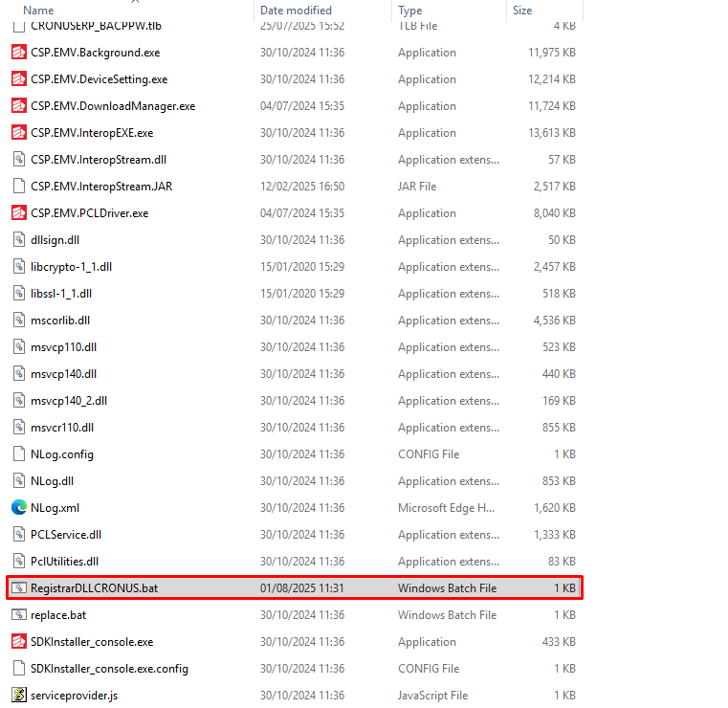Sort files by Size column
Viewport: 728px width, 708px height.
522,11
